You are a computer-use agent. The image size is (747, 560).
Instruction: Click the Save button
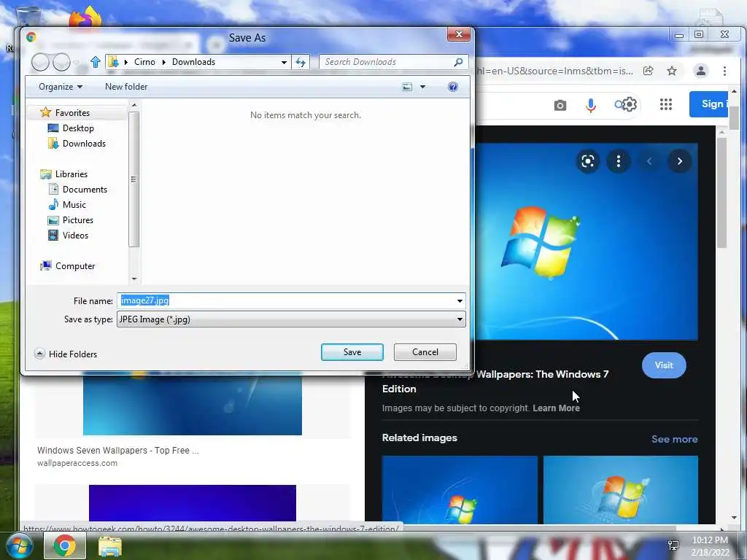point(352,352)
